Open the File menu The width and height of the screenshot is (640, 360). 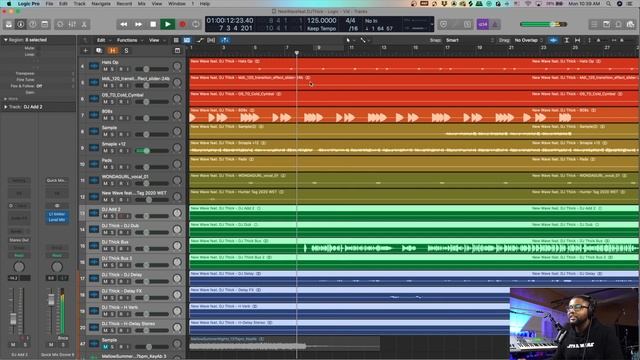[49, 4]
